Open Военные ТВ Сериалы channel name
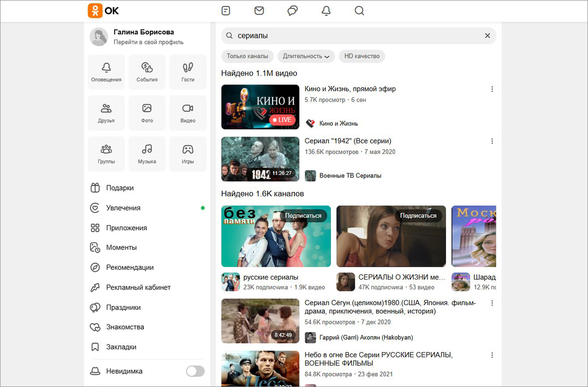The width and height of the screenshot is (588, 387). (350, 176)
